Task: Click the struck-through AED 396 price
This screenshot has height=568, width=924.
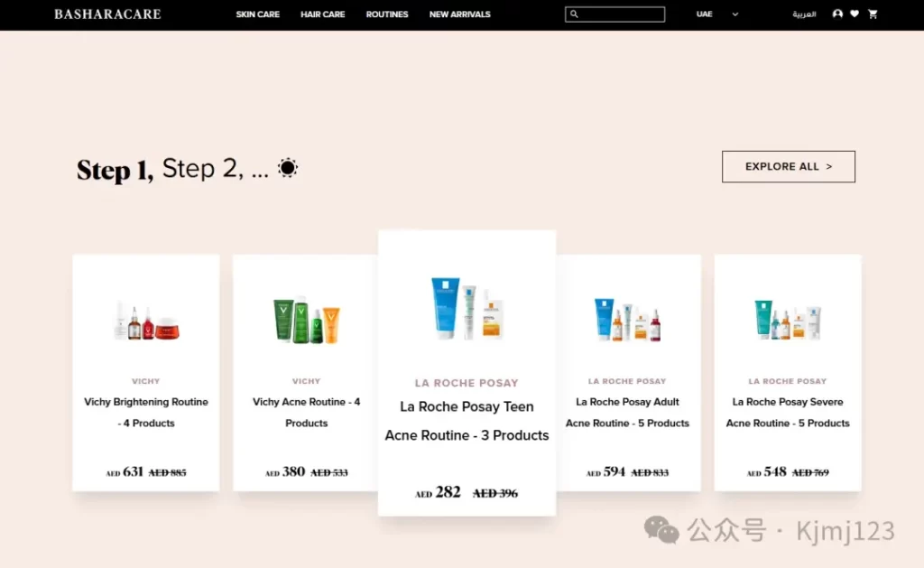Action: coord(495,493)
